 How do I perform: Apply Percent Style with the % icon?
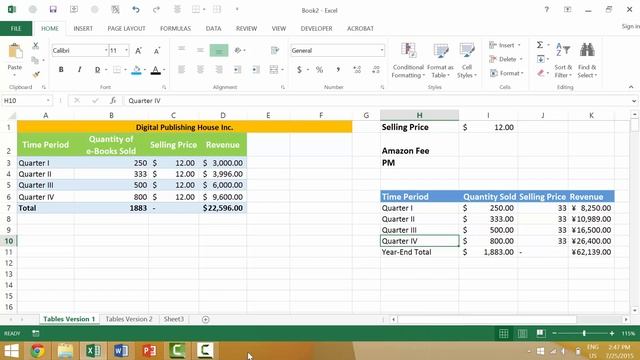[x=319, y=70]
